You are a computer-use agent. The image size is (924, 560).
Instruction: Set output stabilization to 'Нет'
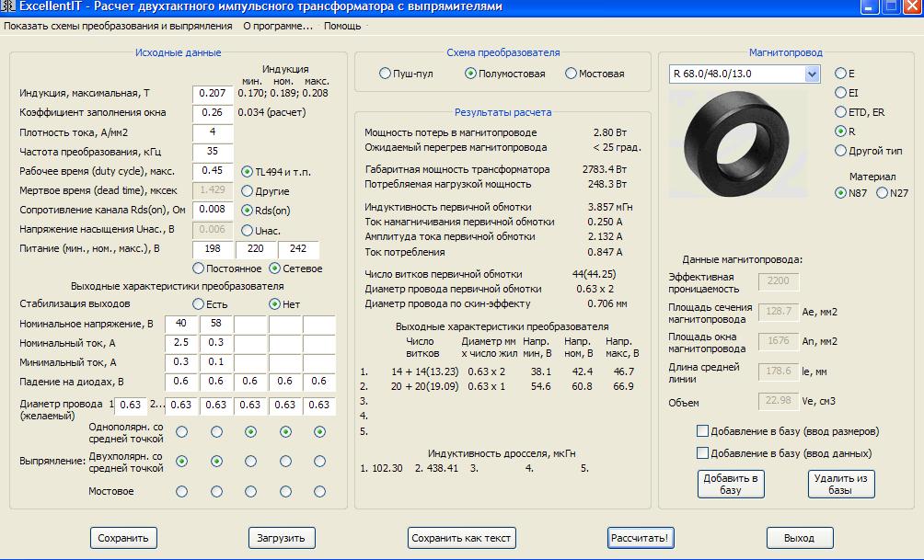[x=274, y=304]
